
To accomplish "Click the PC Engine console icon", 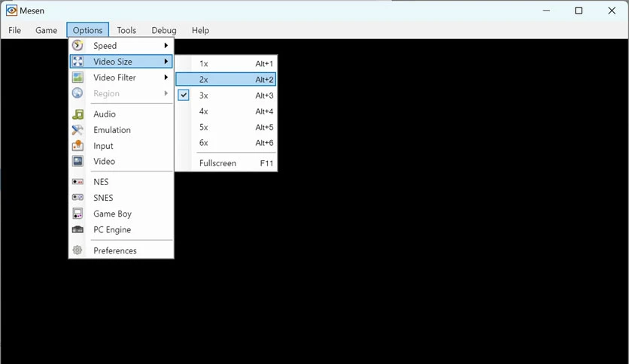I will 77,229.
